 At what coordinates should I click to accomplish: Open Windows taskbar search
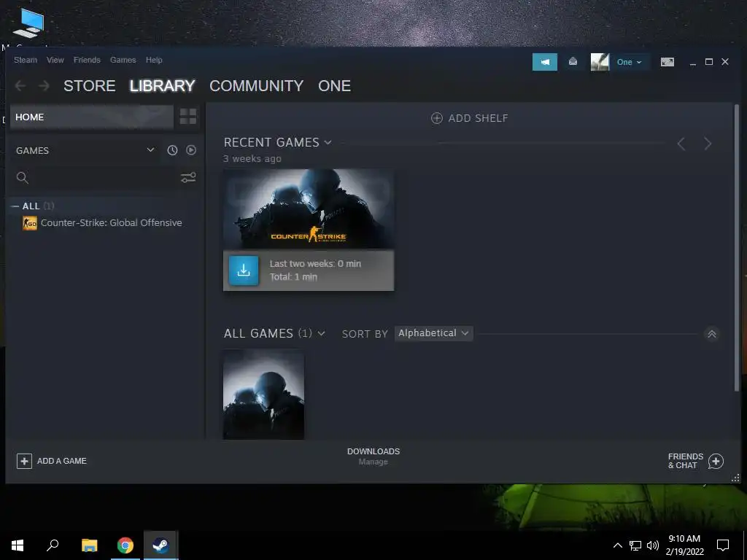[x=53, y=545]
